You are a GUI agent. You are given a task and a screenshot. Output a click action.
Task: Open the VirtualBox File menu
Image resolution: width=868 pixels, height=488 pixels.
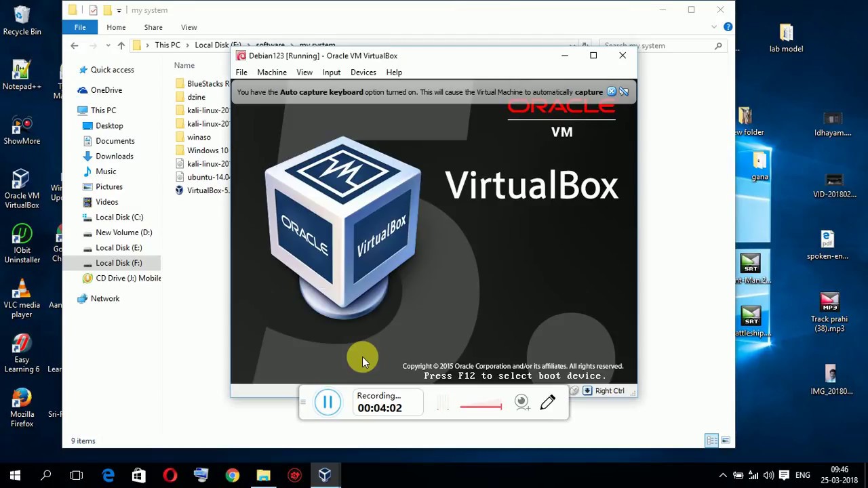click(x=241, y=73)
